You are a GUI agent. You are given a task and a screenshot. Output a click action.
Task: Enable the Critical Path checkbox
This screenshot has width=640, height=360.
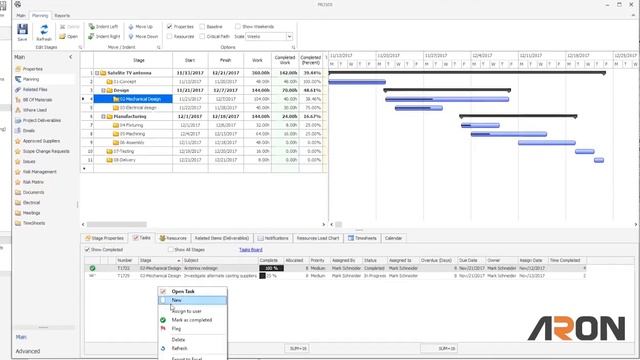[x=202, y=36]
